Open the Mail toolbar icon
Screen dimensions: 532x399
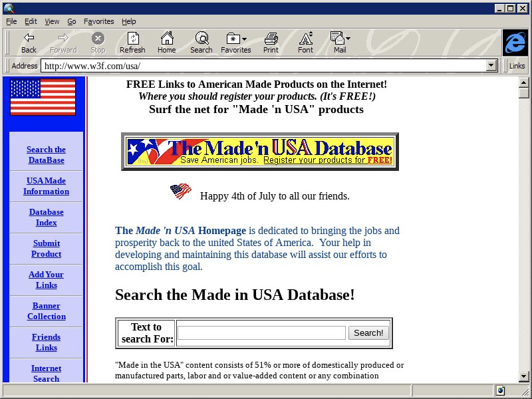pyautogui.click(x=339, y=43)
